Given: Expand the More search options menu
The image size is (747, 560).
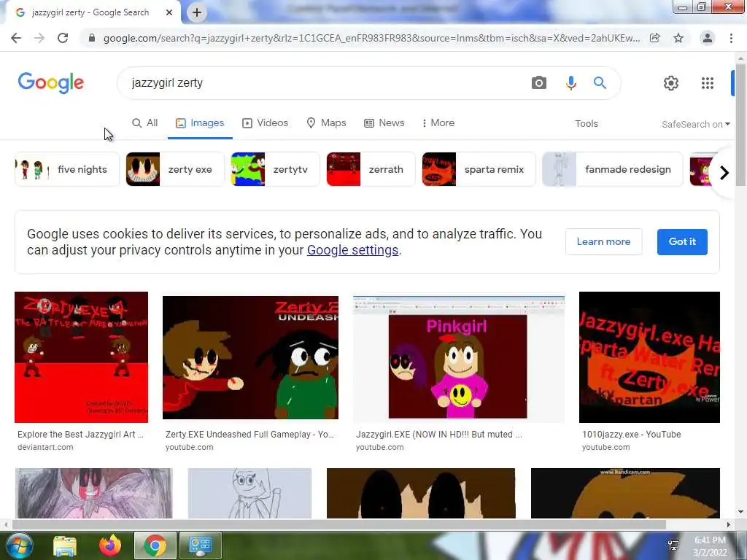Looking at the screenshot, I should click(x=438, y=122).
